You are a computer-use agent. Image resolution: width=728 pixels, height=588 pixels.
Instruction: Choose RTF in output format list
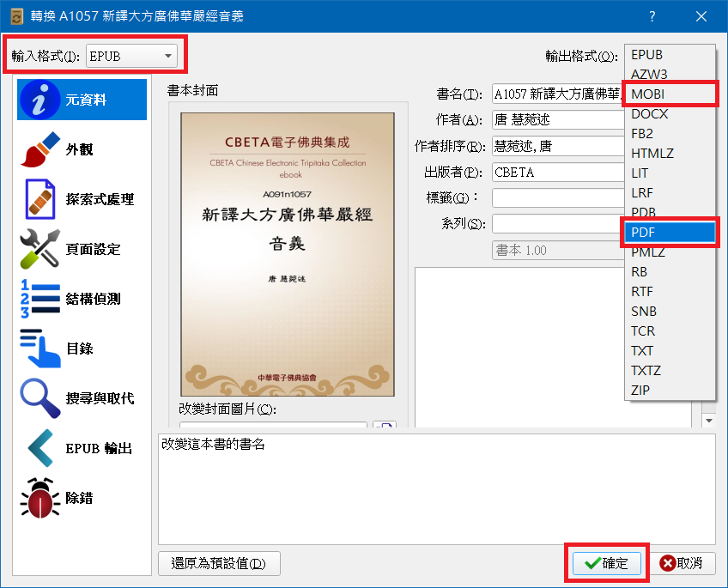click(670, 292)
